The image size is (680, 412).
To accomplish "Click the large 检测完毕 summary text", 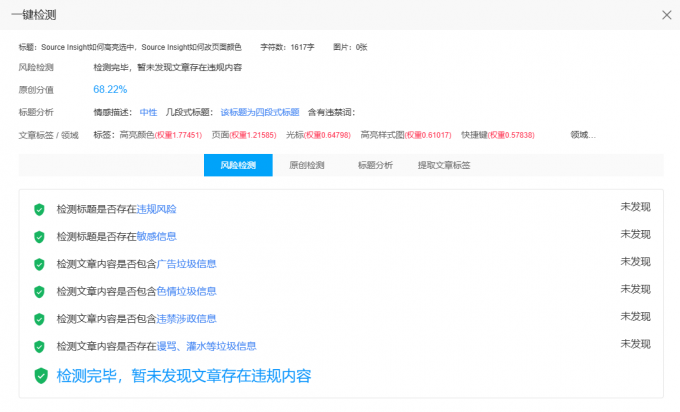I will (x=184, y=376).
